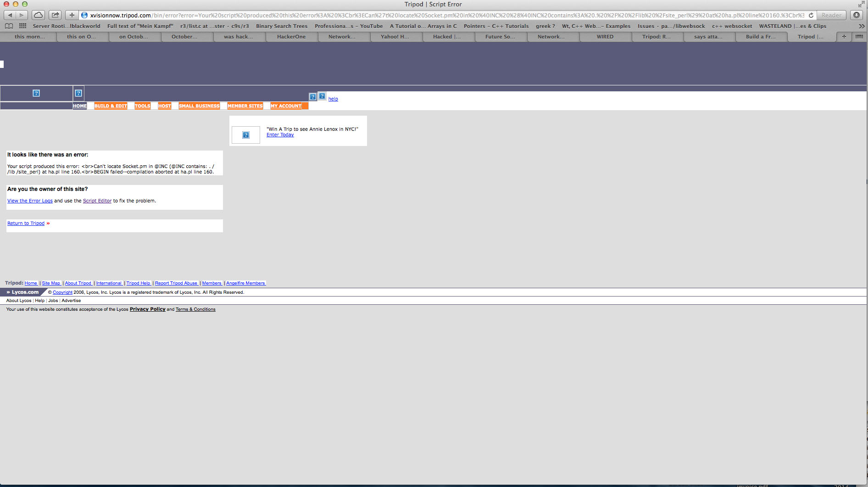Click second broken image before help link

[322, 96]
